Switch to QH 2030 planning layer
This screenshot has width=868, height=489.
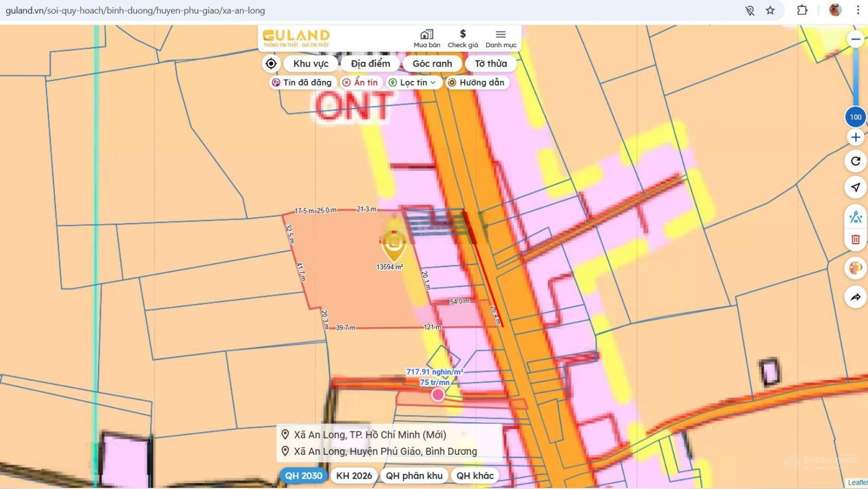(303, 475)
